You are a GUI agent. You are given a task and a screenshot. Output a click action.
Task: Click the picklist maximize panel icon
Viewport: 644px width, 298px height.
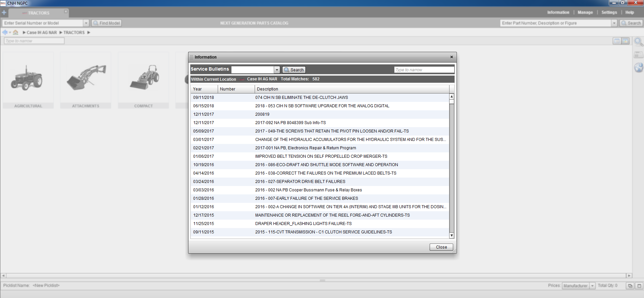pyautogui.click(x=639, y=286)
